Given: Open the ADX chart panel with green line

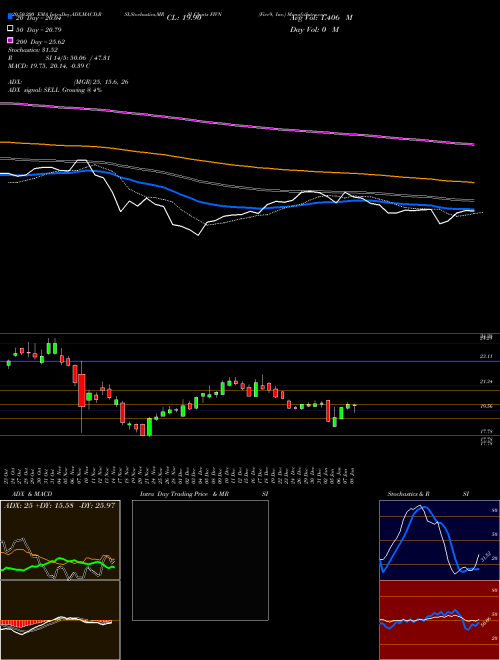Looking at the screenshot, I should [x=60, y=540].
